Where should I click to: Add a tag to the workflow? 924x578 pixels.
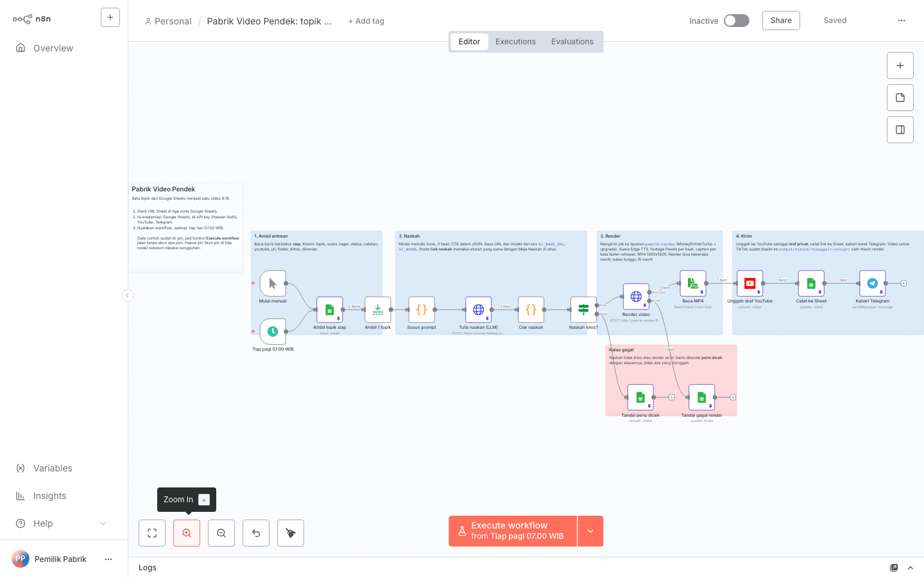(366, 21)
